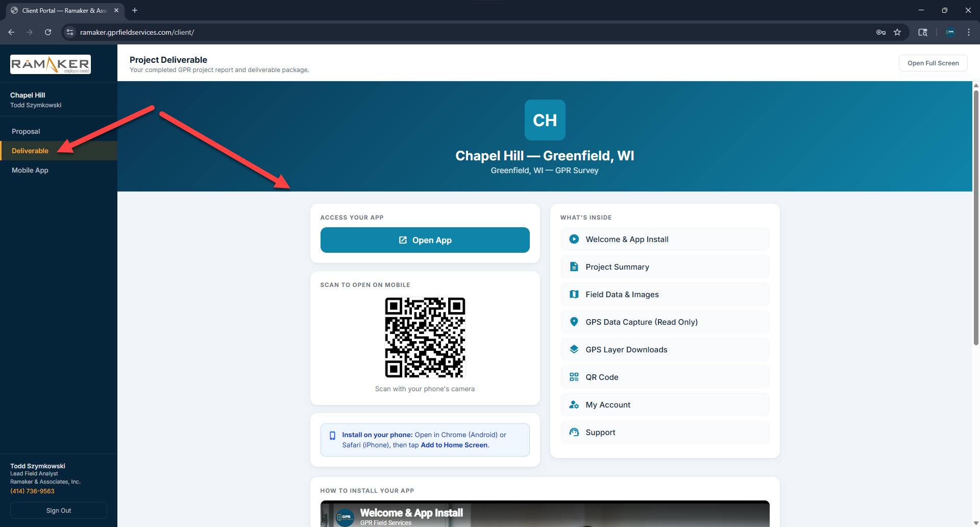The image size is (980, 527).
Task: Click the play icon beside Welcome & App Install
Action: (x=574, y=239)
